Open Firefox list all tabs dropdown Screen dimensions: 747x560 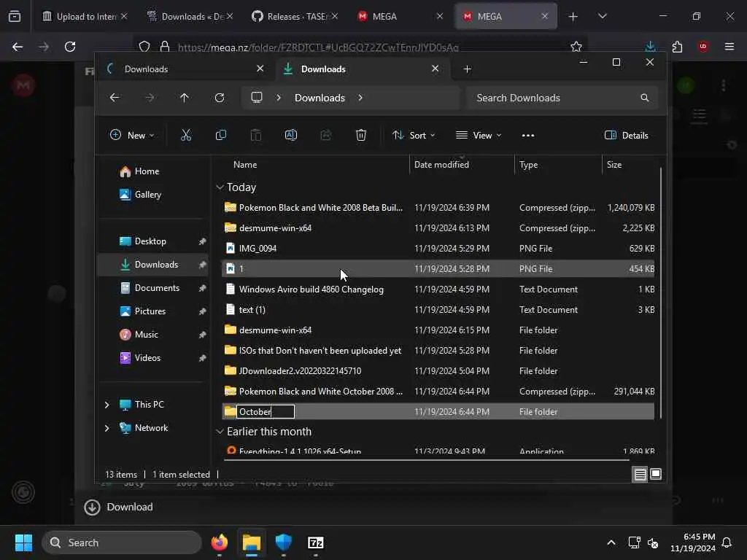[602, 16]
